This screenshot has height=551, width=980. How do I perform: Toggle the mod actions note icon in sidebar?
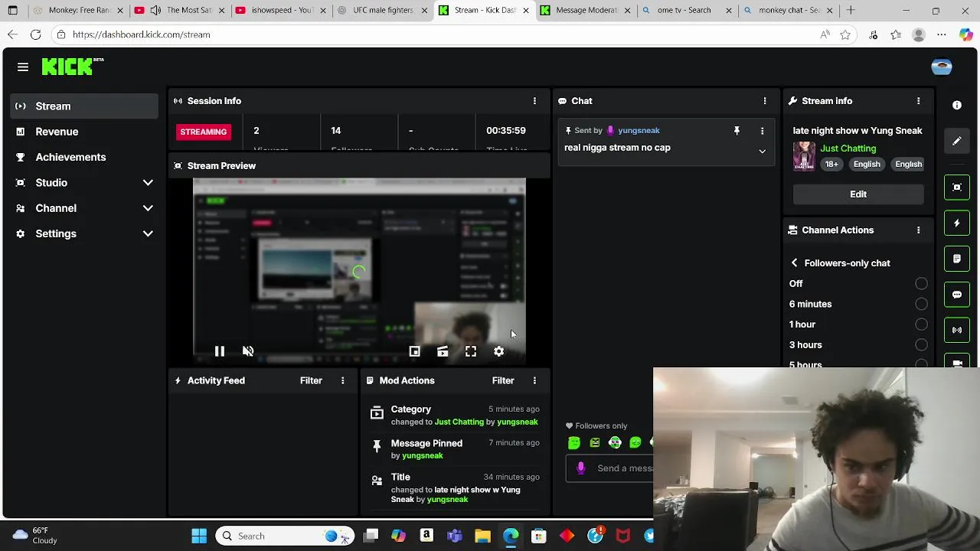point(957,259)
